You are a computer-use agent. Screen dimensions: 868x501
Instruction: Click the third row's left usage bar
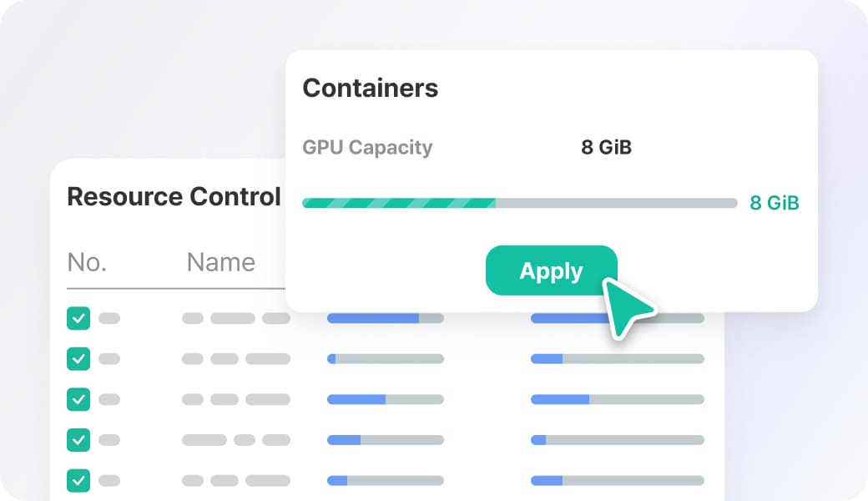coord(385,399)
